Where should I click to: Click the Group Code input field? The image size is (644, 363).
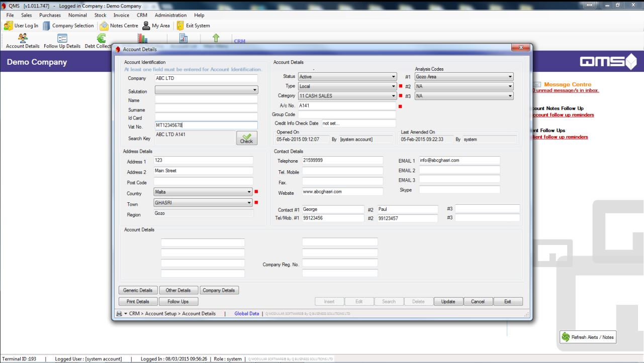[x=347, y=114]
